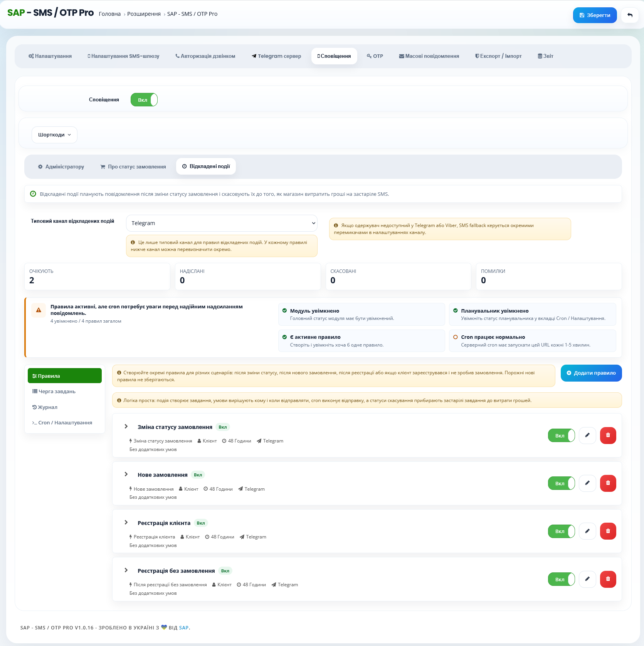Toggle the main Сповіщення switch

(x=144, y=100)
